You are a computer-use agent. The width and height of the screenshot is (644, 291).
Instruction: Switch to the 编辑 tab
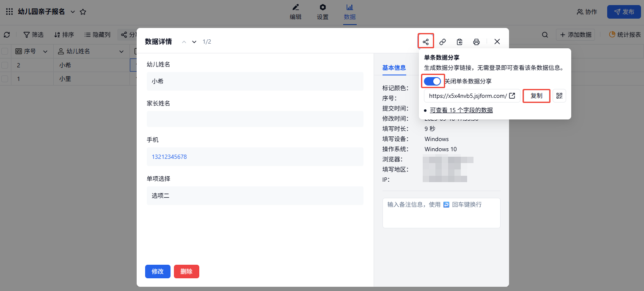click(x=295, y=12)
